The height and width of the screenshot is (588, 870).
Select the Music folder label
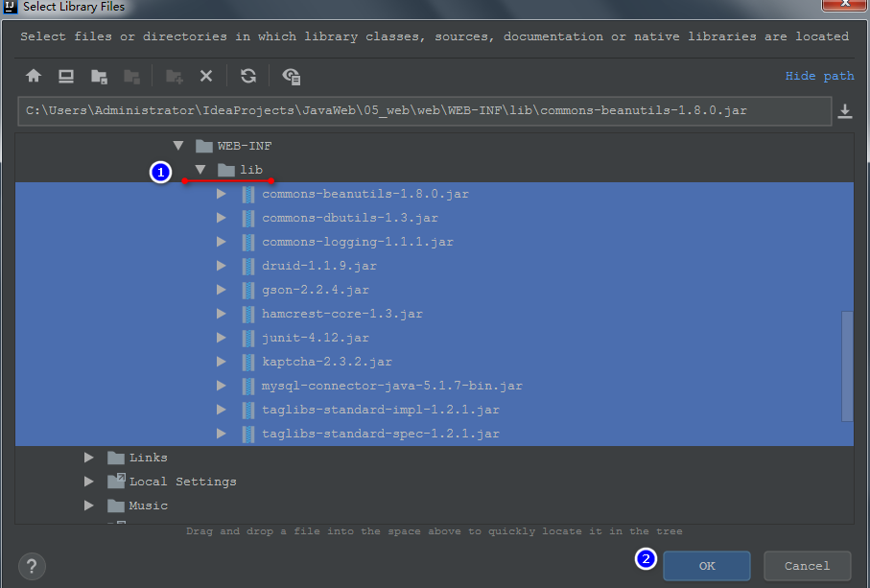point(148,506)
